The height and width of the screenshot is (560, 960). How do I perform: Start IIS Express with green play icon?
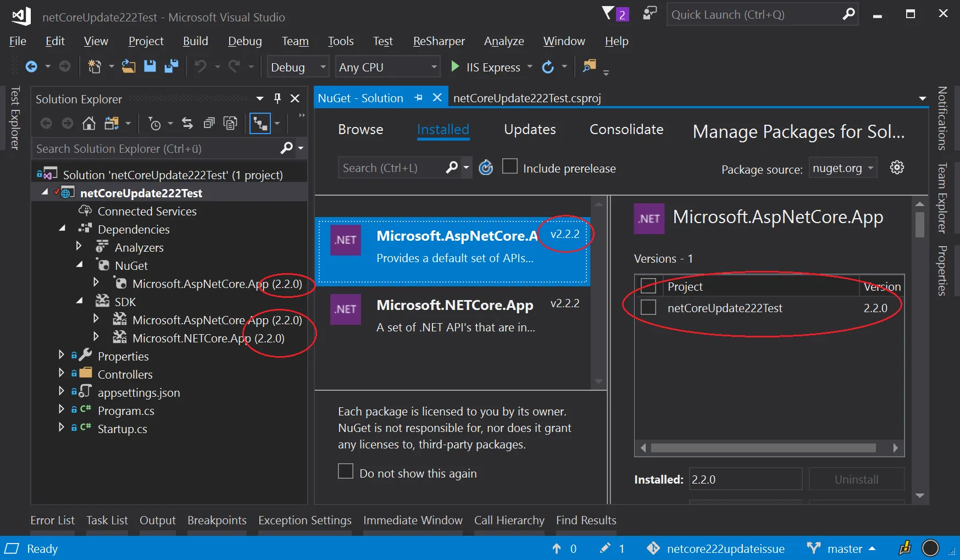pyautogui.click(x=455, y=66)
